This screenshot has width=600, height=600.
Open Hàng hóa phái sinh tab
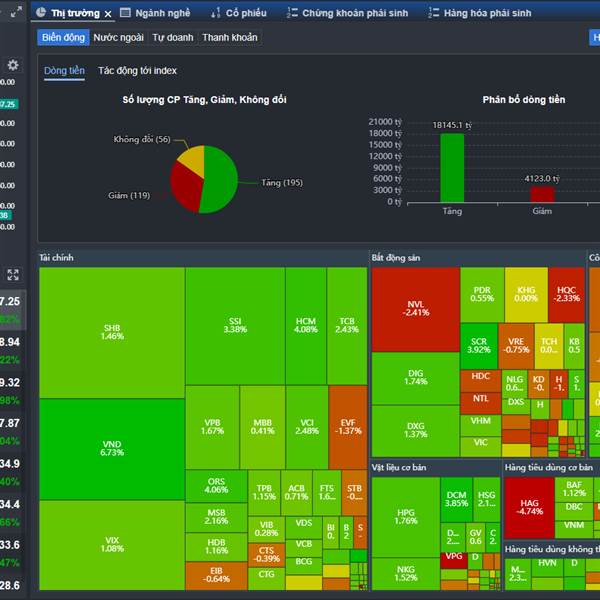click(488, 13)
